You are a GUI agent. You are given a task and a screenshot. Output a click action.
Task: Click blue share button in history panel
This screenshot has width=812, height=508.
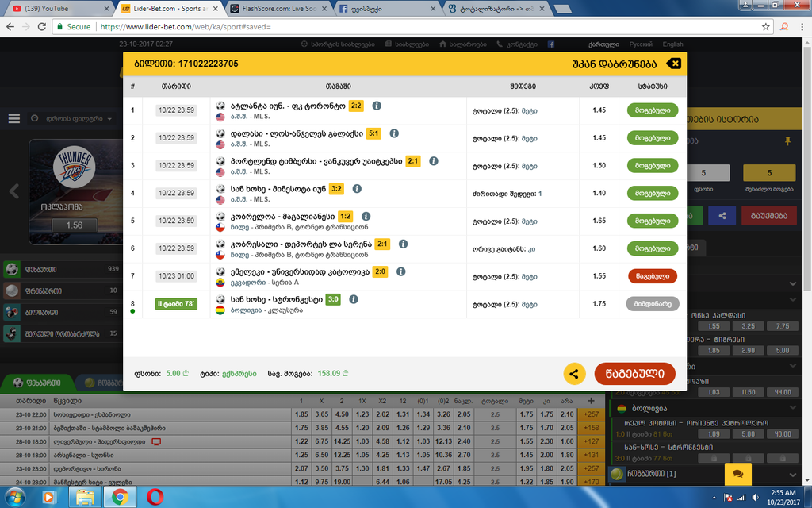pos(722,216)
